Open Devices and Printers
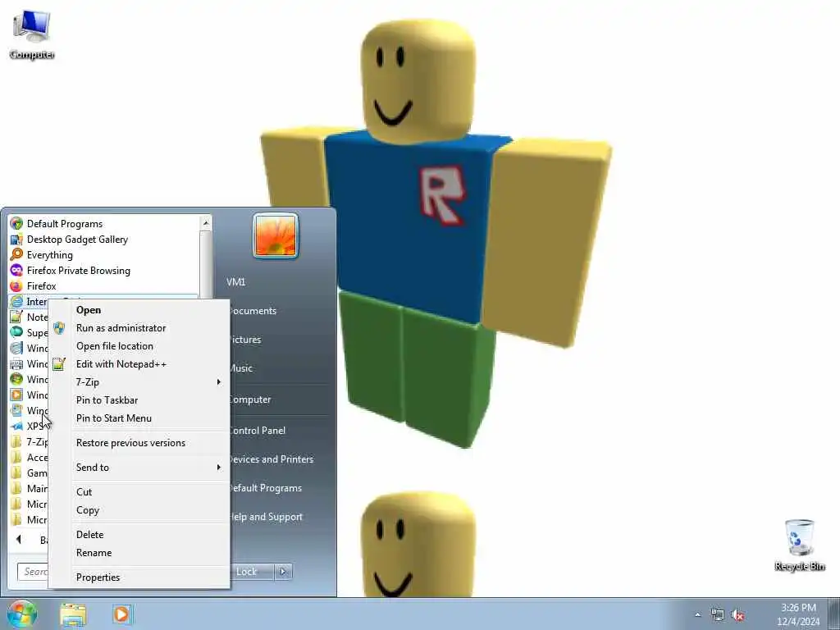The image size is (840, 630). [x=271, y=459]
